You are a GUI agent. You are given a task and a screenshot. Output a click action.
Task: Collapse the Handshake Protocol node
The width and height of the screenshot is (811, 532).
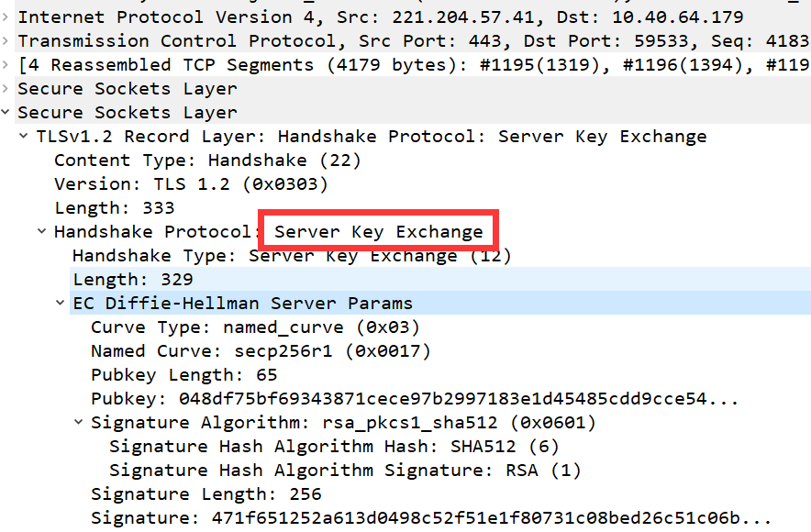pos(42,232)
